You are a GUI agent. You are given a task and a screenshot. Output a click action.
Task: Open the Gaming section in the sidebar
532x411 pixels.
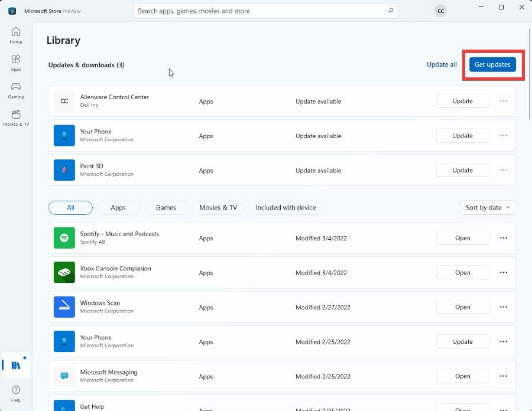click(15, 90)
